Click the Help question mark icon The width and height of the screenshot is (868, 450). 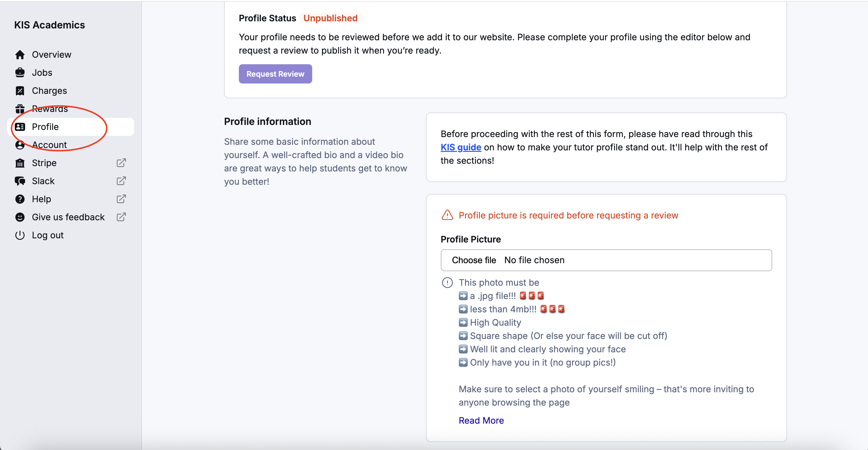(x=20, y=199)
